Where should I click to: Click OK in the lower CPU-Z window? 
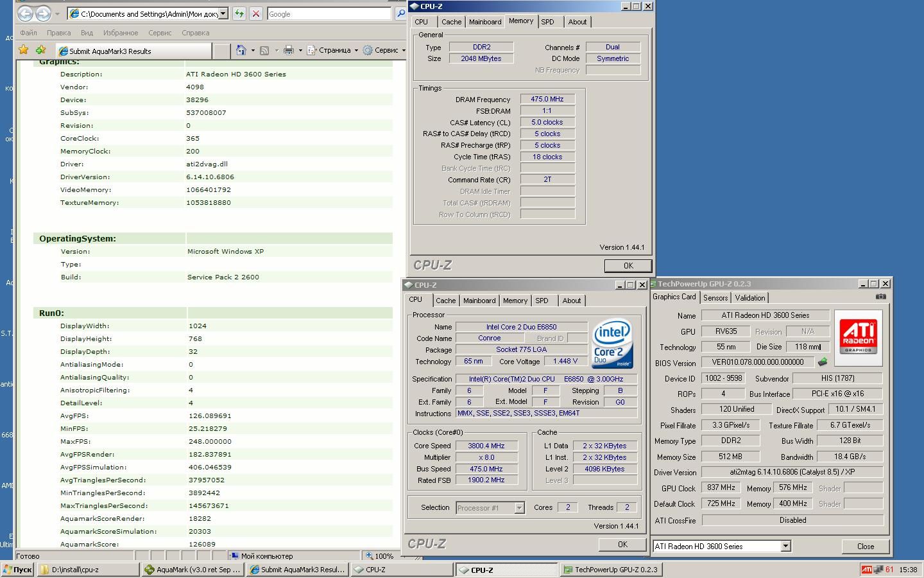(x=622, y=544)
